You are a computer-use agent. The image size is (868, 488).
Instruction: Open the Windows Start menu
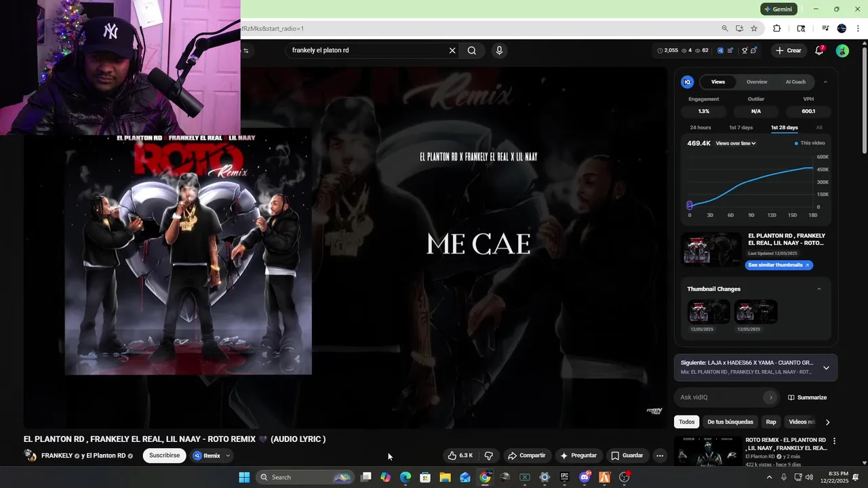(x=244, y=477)
